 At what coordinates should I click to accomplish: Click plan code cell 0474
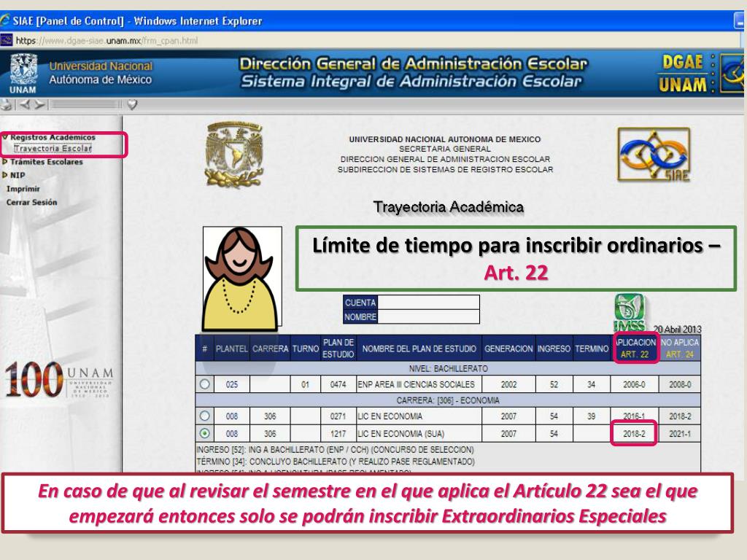[338, 384]
